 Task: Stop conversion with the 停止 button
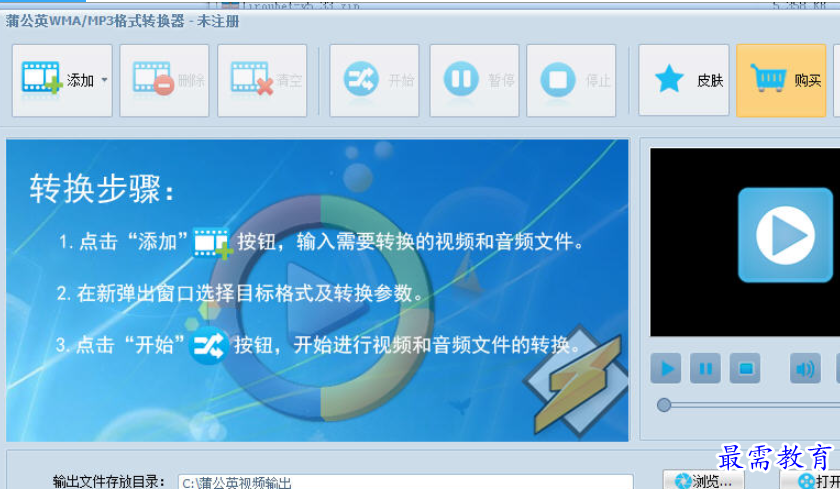point(571,80)
